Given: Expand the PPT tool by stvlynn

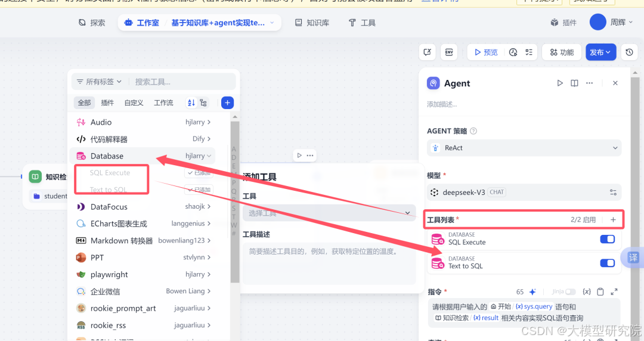Looking at the screenshot, I should click(x=143, y=258).
